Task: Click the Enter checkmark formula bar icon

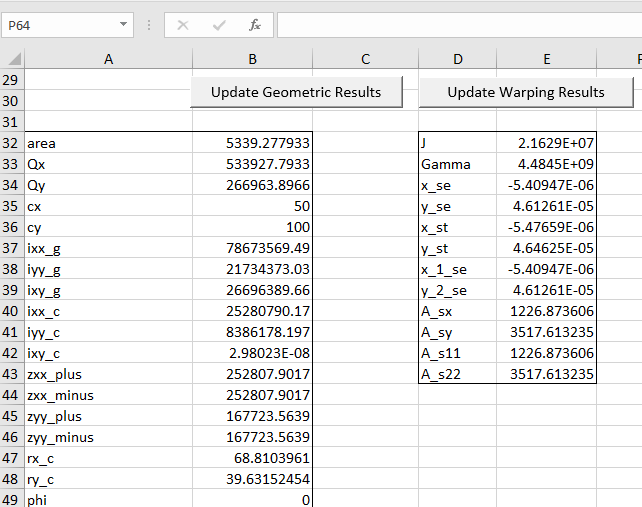Action: 219,24
